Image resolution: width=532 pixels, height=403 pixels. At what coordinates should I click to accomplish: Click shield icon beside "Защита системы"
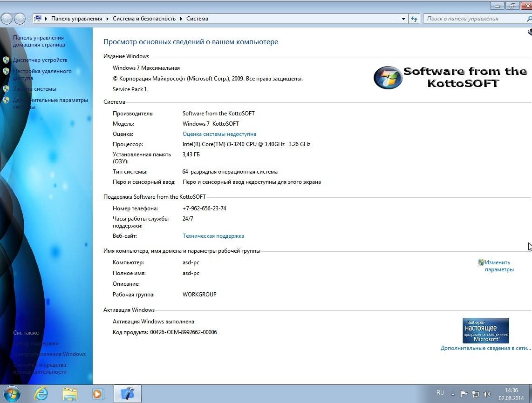[x=6, y=89]
